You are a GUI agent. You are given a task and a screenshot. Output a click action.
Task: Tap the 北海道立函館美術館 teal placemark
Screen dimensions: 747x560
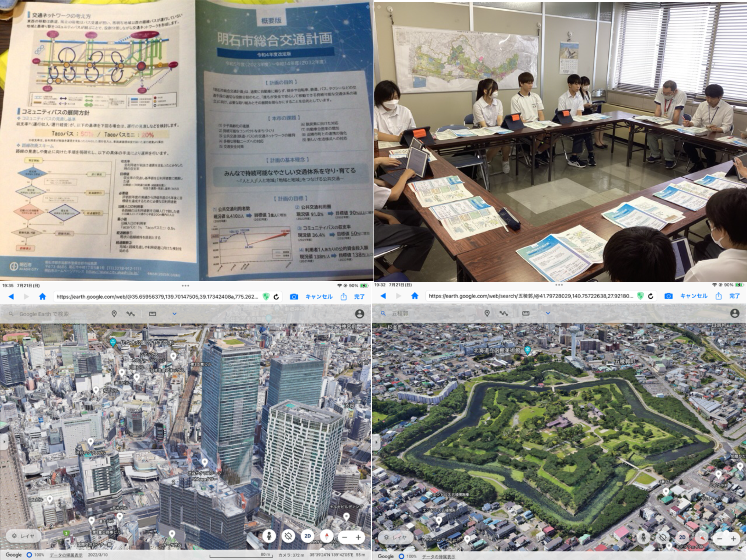coord(527,350)
